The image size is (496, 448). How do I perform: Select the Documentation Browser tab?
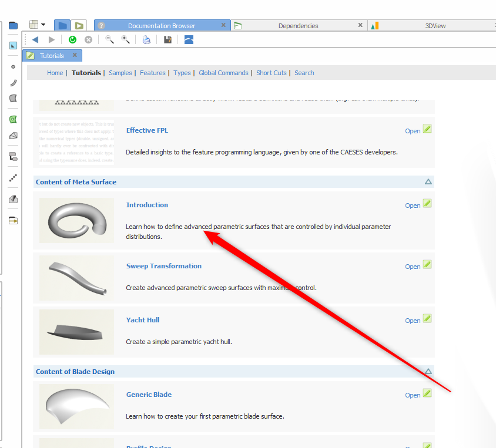click(162, 26)
